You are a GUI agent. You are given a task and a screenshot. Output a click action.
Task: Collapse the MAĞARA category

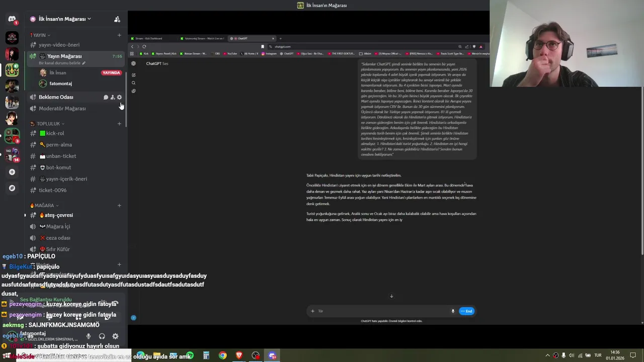pyautogui.click(x=44, y=206)
